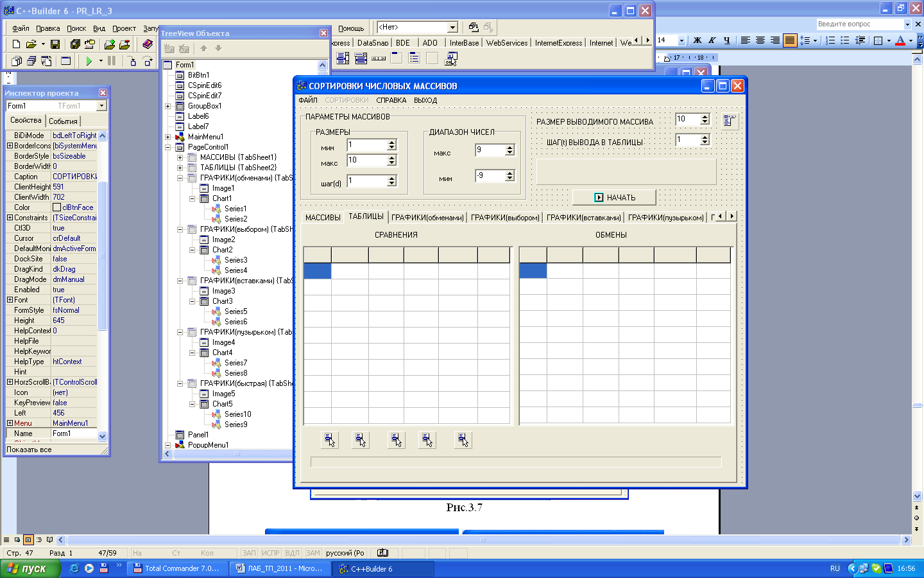Click the Toggle Form/Unit icon
This screenshot has height=578, width=924.
pos(46,61)
